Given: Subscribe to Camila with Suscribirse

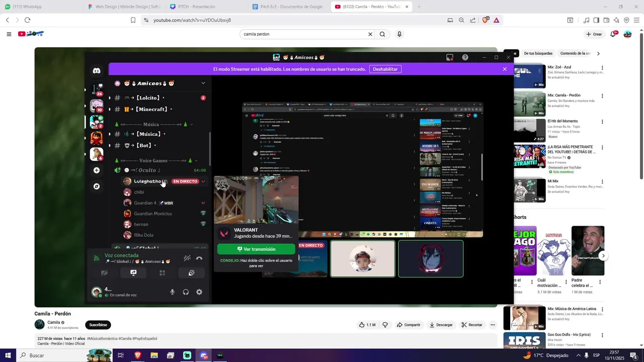Looking at the screenshot, I should (98, 325).
